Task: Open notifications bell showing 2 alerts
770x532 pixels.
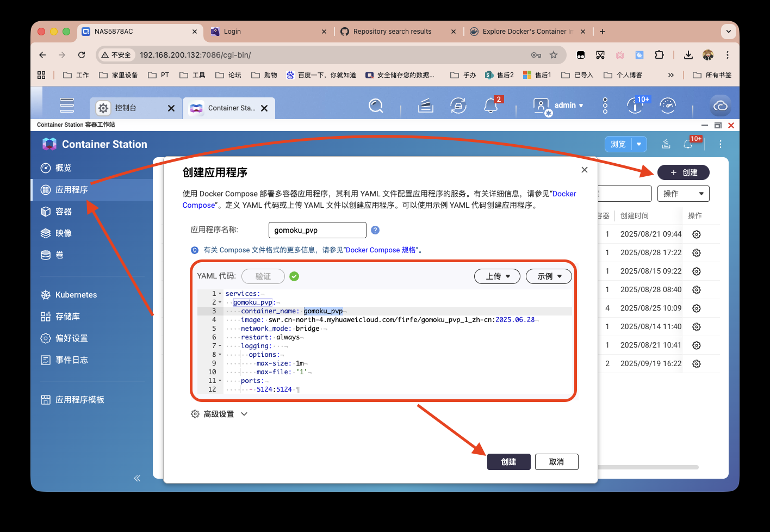Action: coord(491,106)
